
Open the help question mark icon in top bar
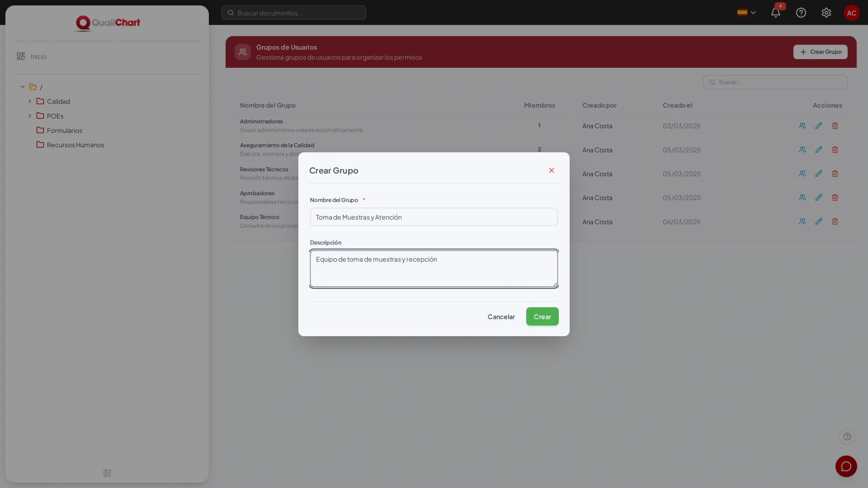coord(801,12)
